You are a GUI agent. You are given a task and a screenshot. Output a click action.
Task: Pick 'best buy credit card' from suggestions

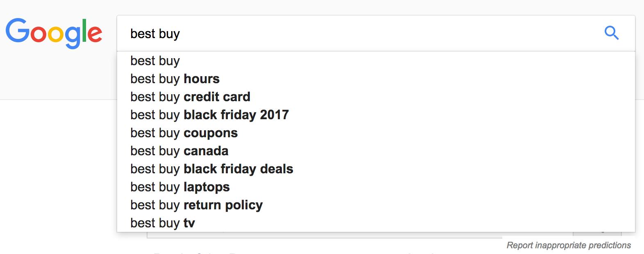190,97
